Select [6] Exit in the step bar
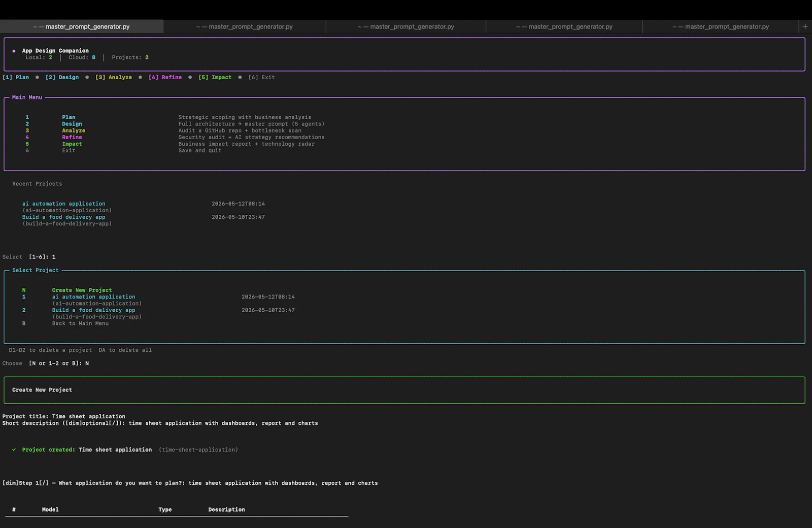The image size is (812, 528). pyautogui.click(x=261, y=77)
